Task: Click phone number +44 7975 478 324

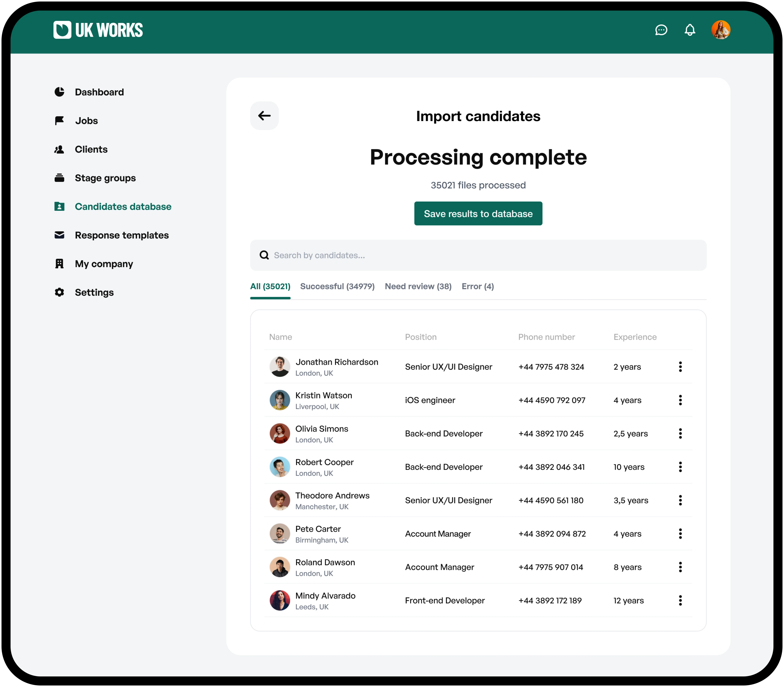Action: pos(551,367)
